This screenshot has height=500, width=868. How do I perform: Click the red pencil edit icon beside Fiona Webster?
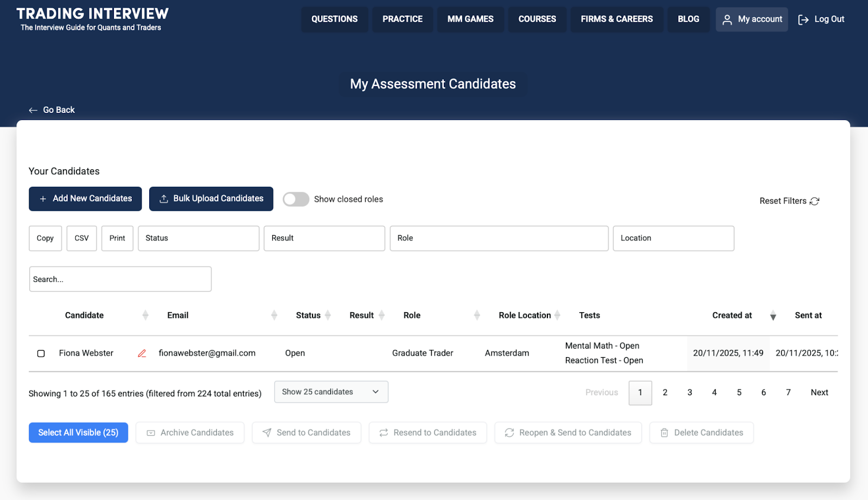(142, 353)
